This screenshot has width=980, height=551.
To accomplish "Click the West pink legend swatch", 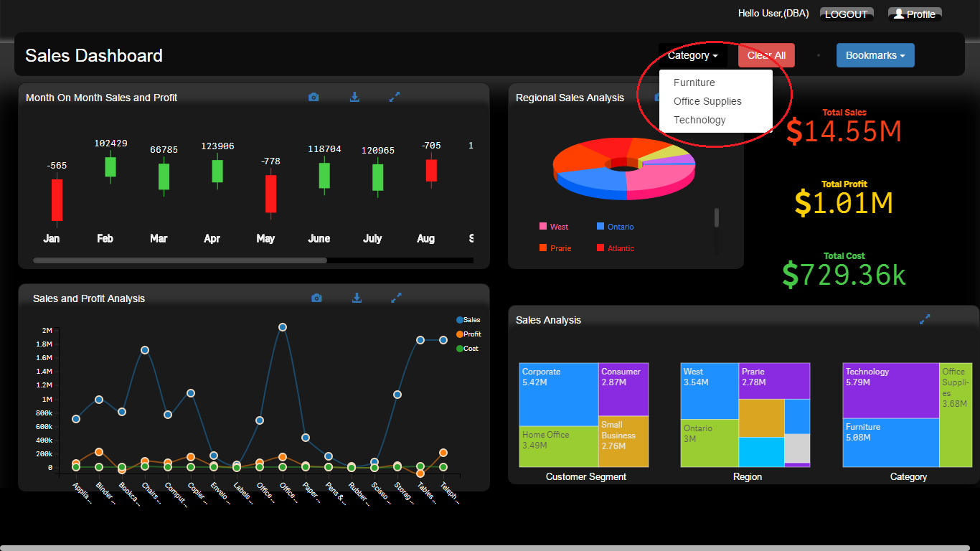I will (x=543, y=227).
